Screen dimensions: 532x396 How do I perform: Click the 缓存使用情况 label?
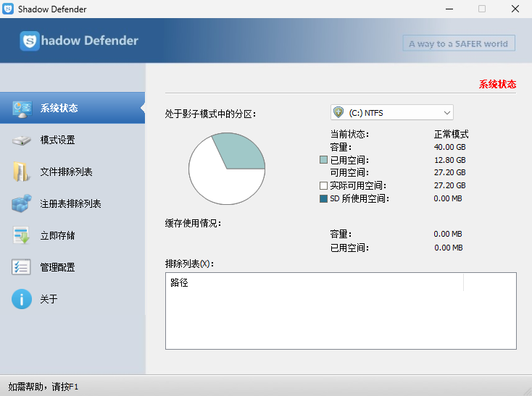pyautogui.click(x=193, y=223)
